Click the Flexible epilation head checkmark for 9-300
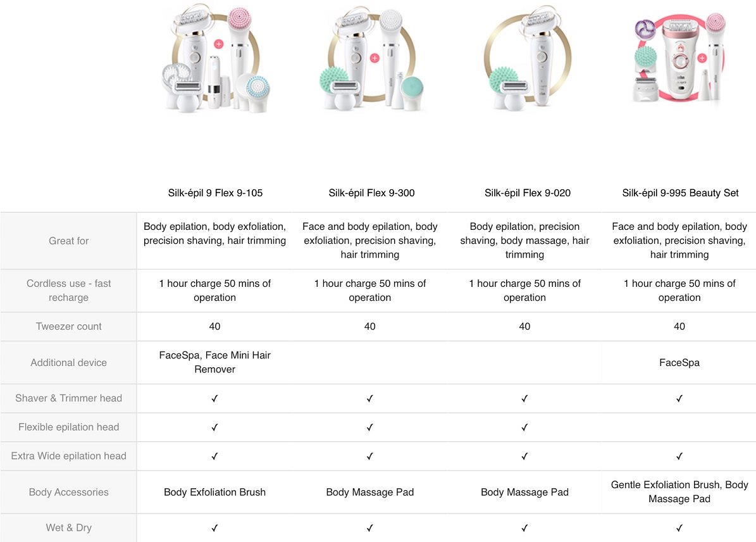Image resolution: width=756 pixels, height=542 pixels. [x=370, y=427]
